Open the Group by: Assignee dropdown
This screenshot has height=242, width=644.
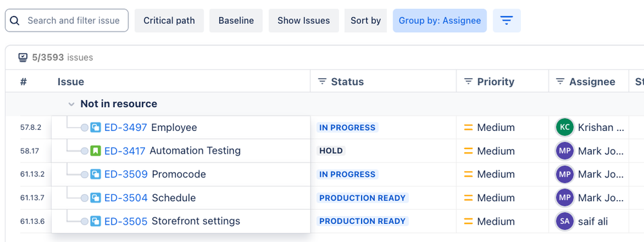click(440, 21)
